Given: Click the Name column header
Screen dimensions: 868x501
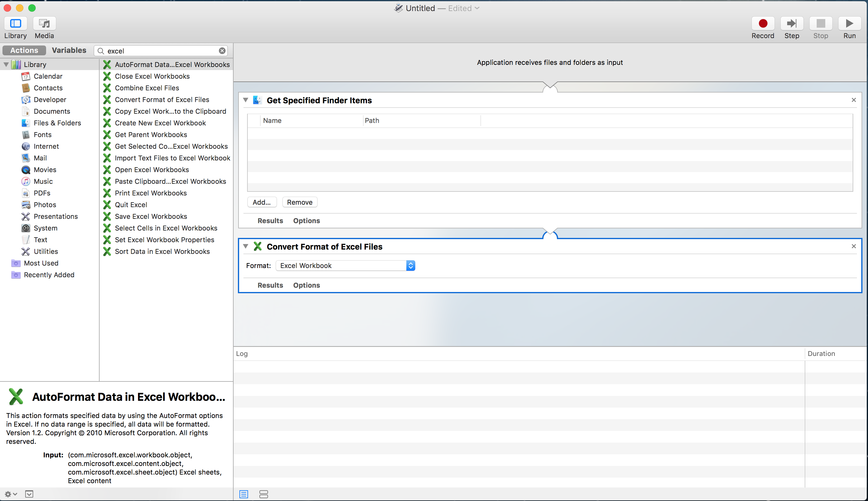Looking at the screenshot, I should tap(311, 120).
